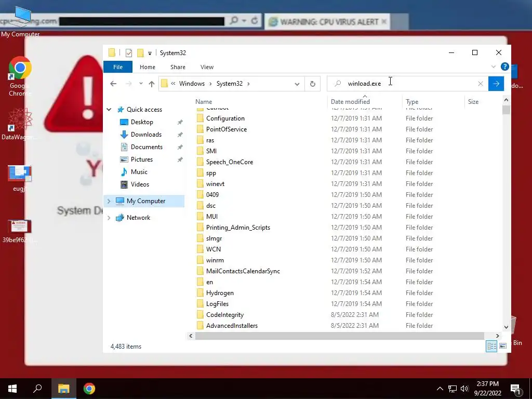Select the MUI folder icon
532x399 pixels.
coord(200,217)
